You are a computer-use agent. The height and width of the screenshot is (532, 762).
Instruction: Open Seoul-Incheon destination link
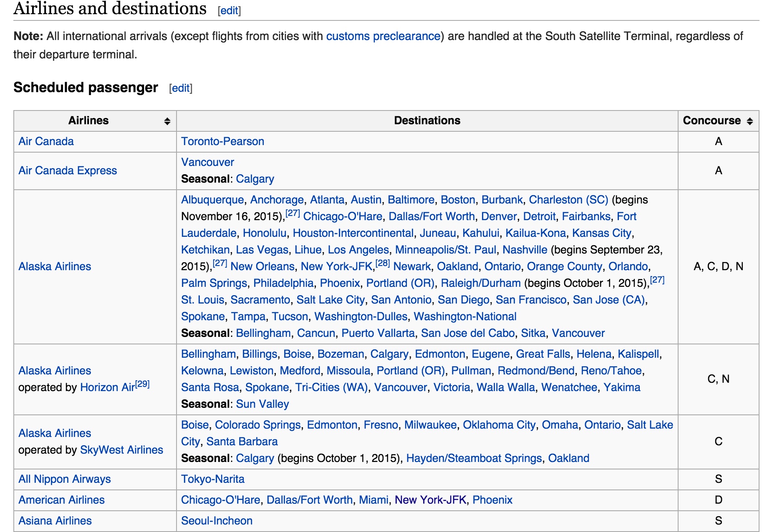tap(217, 521)
